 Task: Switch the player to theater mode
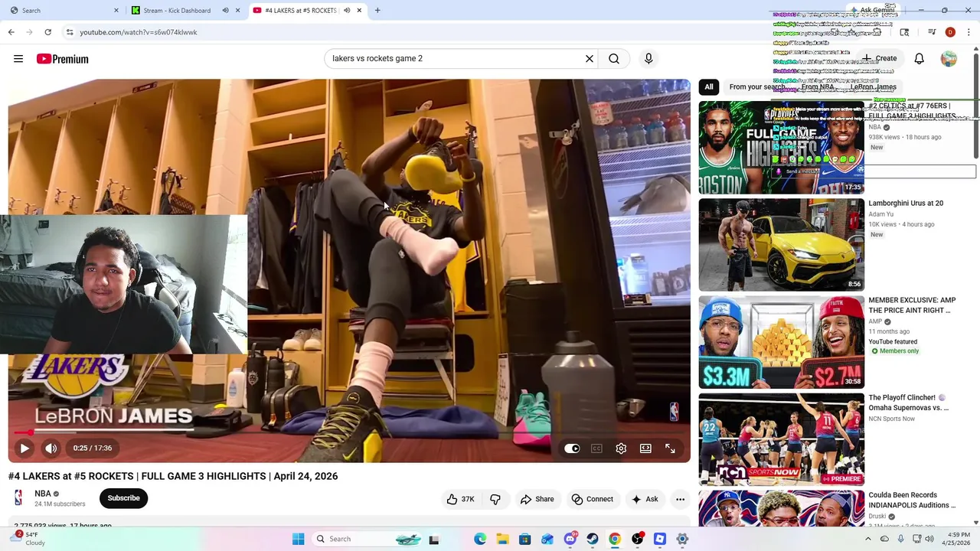pyautogui.click(x=645, y=448)
